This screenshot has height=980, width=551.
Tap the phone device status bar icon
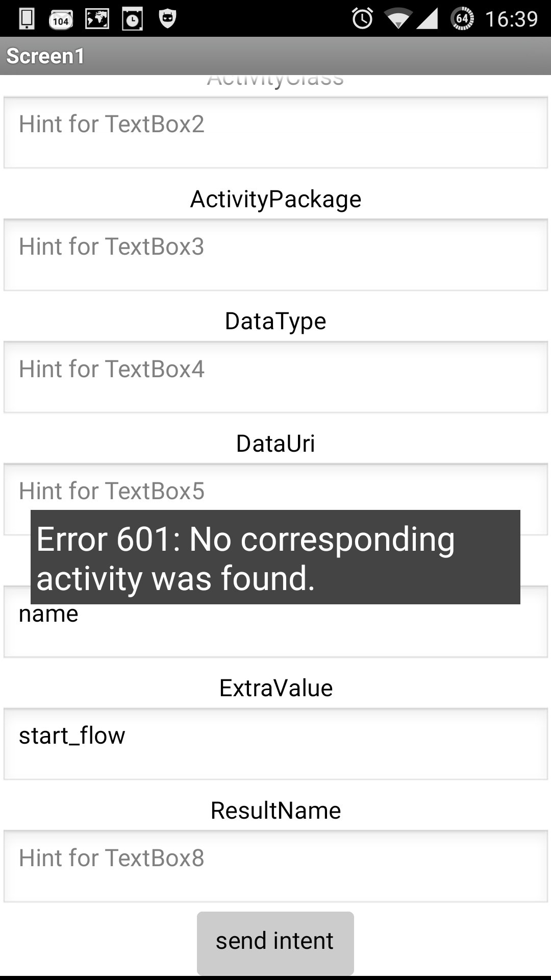pyautogui.click(x=27, y=19)
